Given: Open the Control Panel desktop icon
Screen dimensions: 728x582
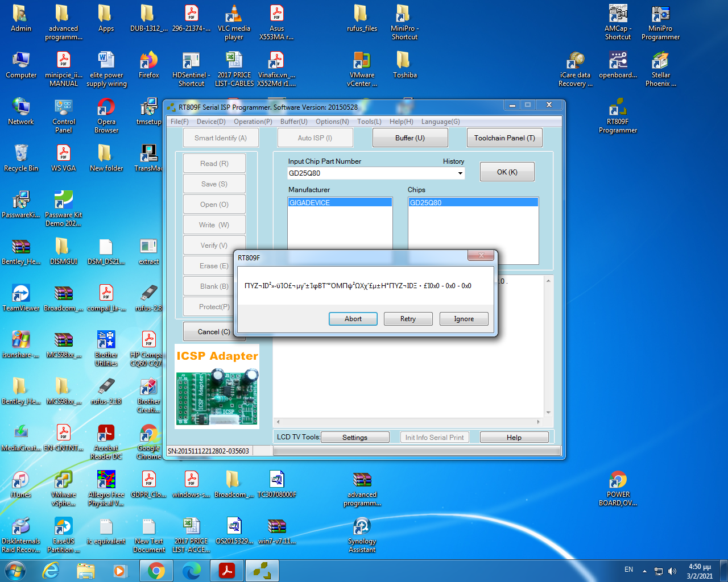Looking at the screenshot, I should [63, 116].
